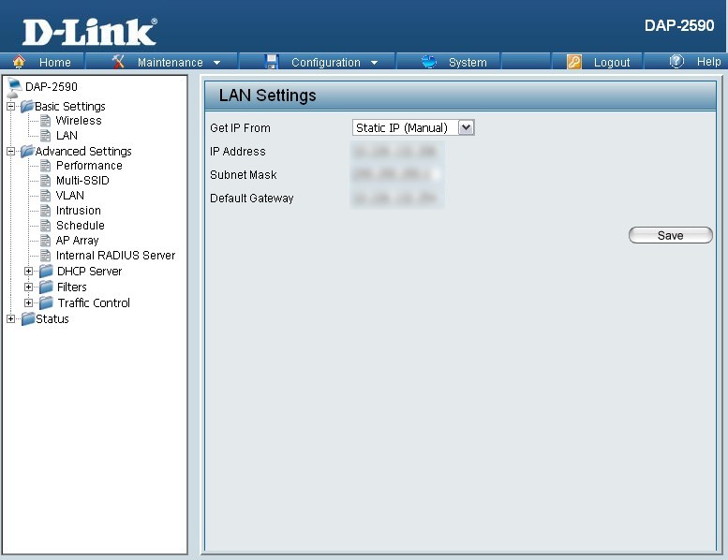728x560 pixels.
Task: Click the Help question mark icon
Action: pos(676,61)
